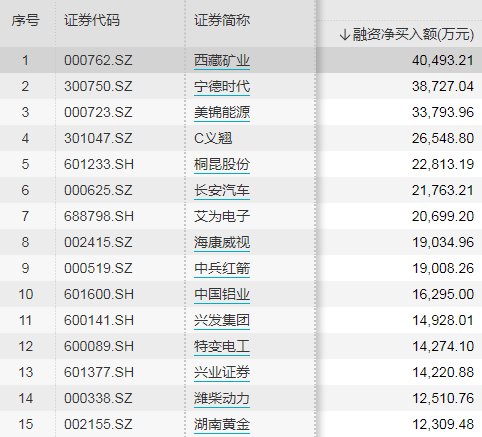Open the 长安汽车 stock link

[x=222, y=190]
